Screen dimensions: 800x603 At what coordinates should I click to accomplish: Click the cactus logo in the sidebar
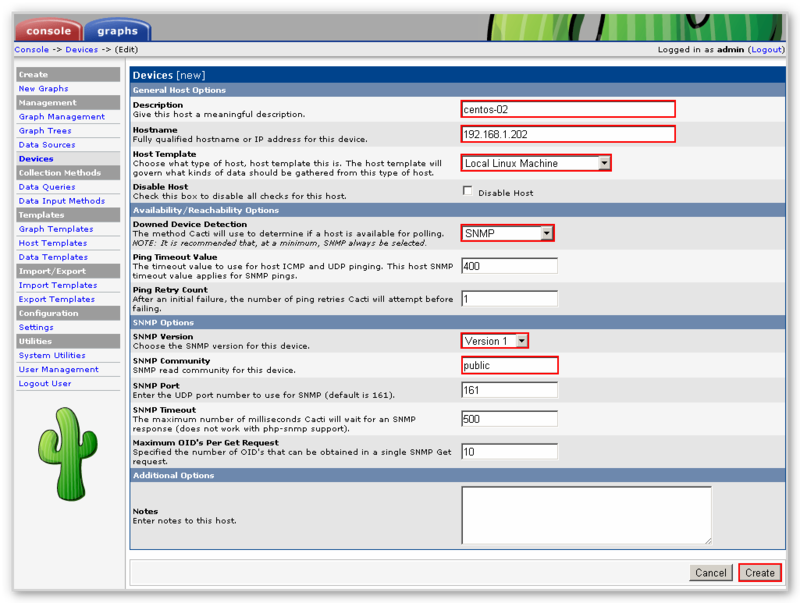68,454
